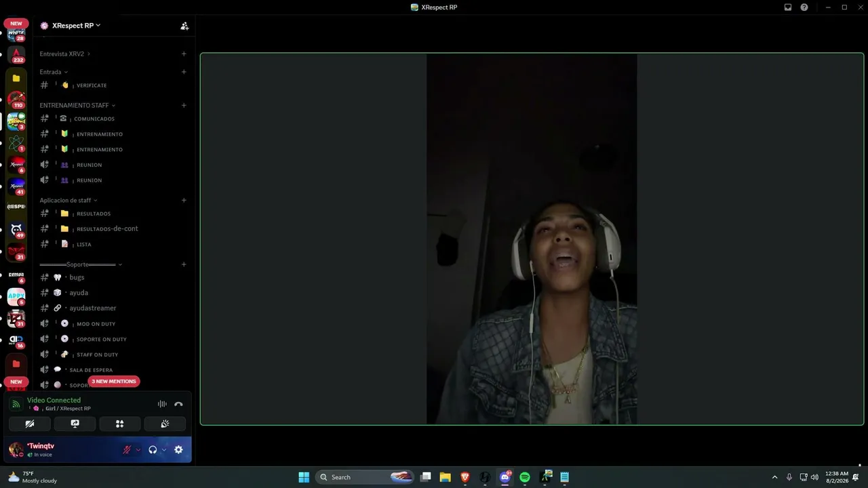The height and width of the screenshot is (488, 868).
Task: Collapse the Aplicacion de staff category
Action: [68, 200]
